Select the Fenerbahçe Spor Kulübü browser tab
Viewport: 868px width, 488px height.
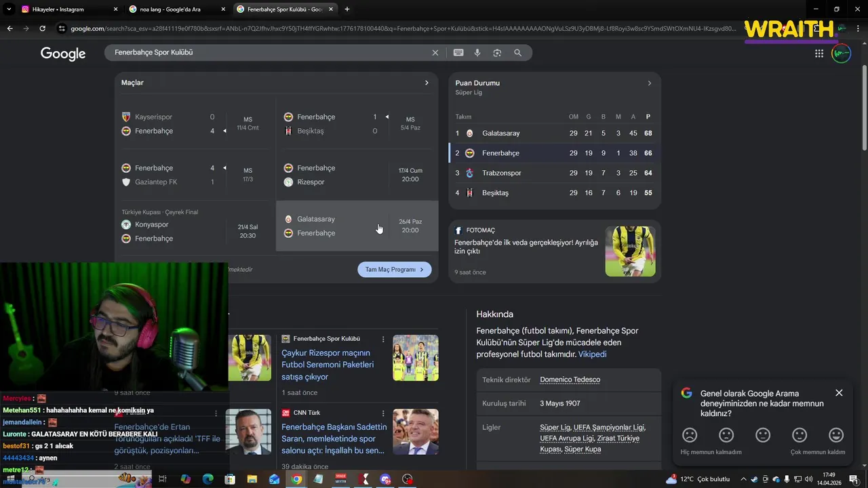point(284,9)
